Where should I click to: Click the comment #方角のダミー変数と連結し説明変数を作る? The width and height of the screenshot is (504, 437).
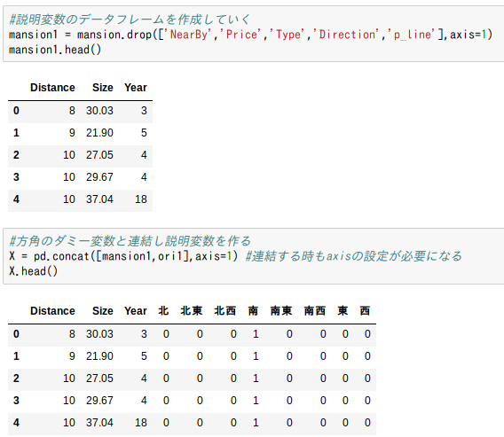tap(130, 241)
